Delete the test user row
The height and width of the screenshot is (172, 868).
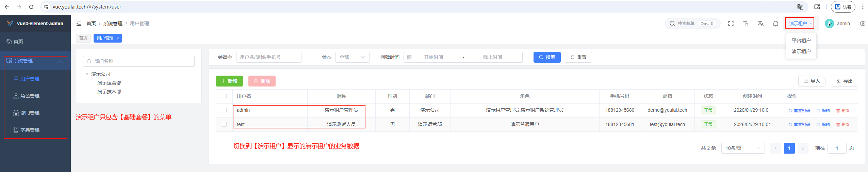(x=843, y=125)
